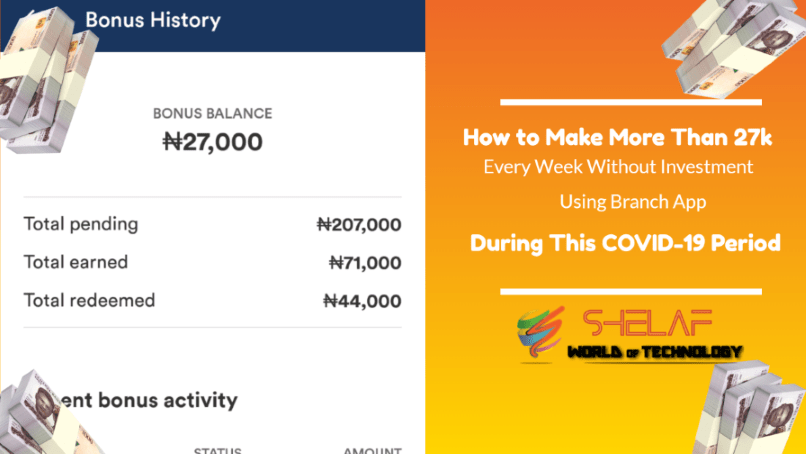Select the ₦27,000 bonus balance amount
Image resolution: width=806 pixels, height=454 pixels.
(x=212, y=142)
